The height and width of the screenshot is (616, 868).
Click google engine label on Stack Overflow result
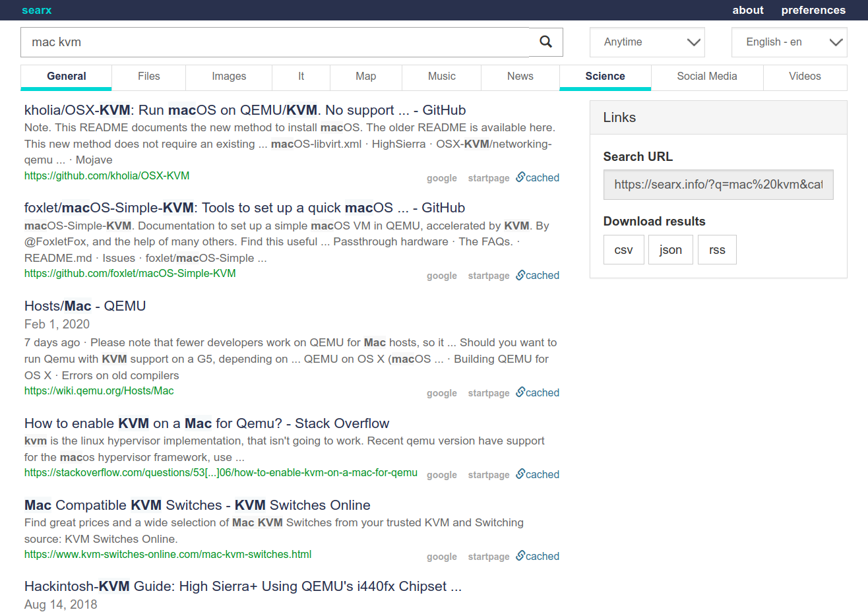[x=442, y=475]
